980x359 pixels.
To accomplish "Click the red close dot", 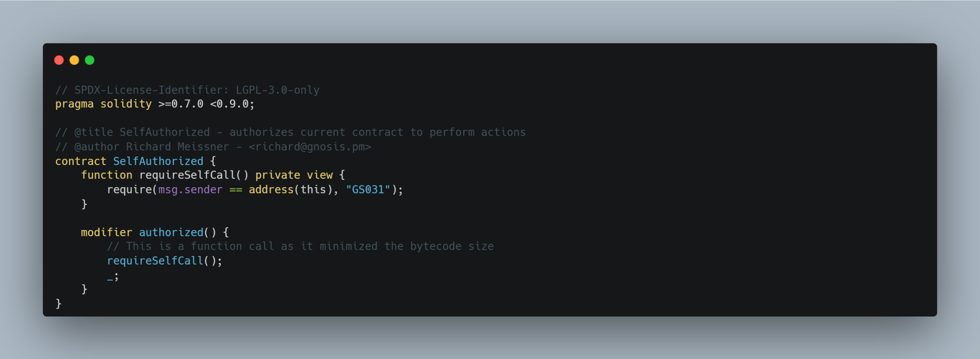I will click(x=59, y=60).
